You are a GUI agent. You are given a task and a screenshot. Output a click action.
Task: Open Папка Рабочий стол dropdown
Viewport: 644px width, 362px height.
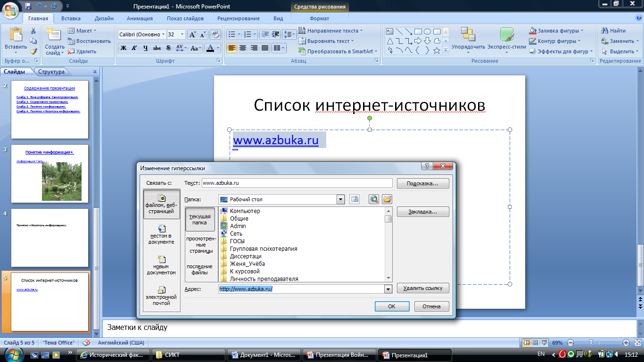tap(341, 199)
